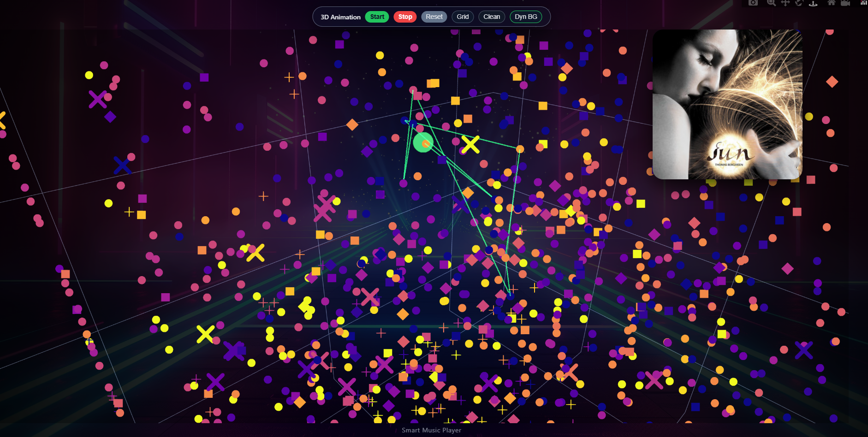The height and width of the screenshot is (437, 868).
Task: Toggle the Grid option
Action: point(463,17)
